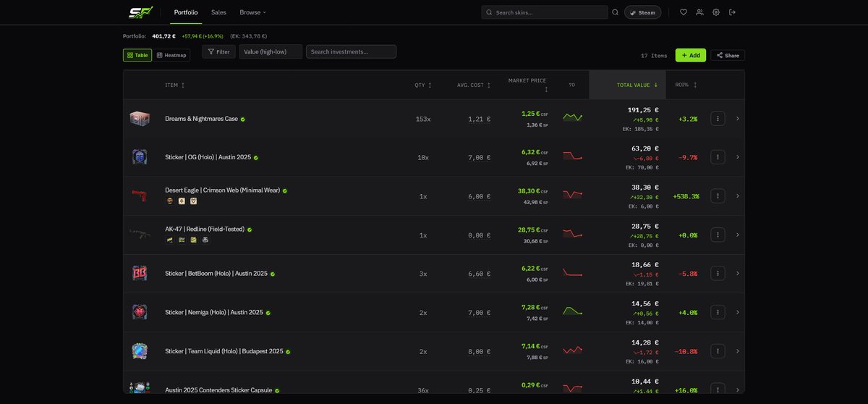Click the logout icon
868x404 pixels.
click(x=732, y=12)
